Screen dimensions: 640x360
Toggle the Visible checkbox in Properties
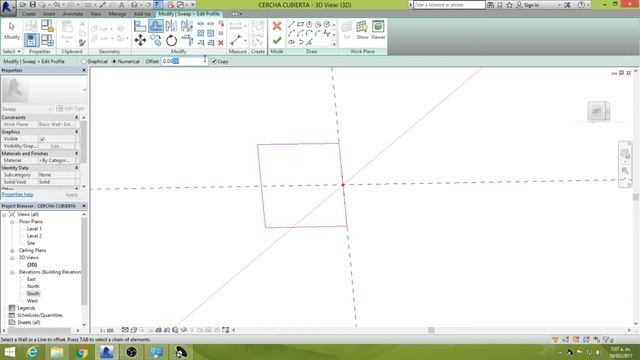coord(42,139)
